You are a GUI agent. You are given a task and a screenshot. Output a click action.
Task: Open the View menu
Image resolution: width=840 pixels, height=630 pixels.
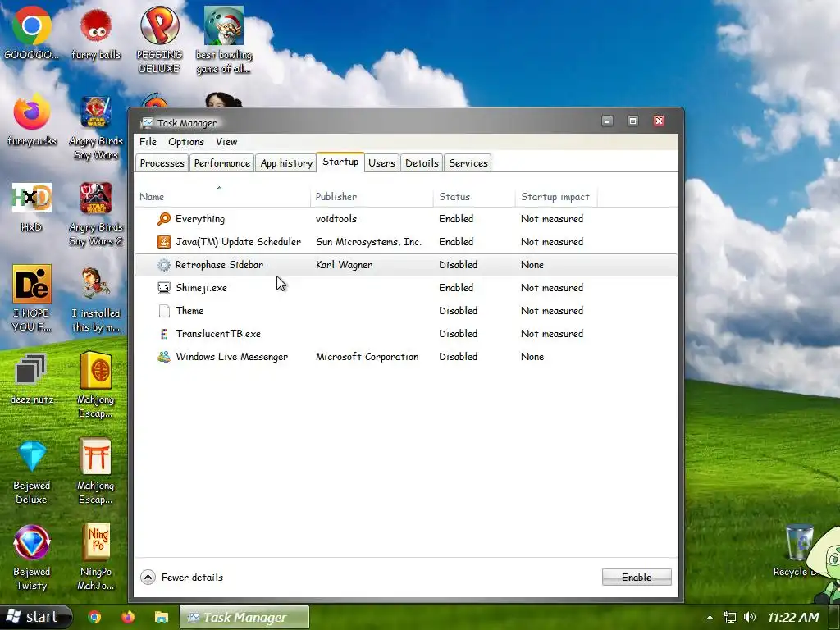tap(226, 141)
